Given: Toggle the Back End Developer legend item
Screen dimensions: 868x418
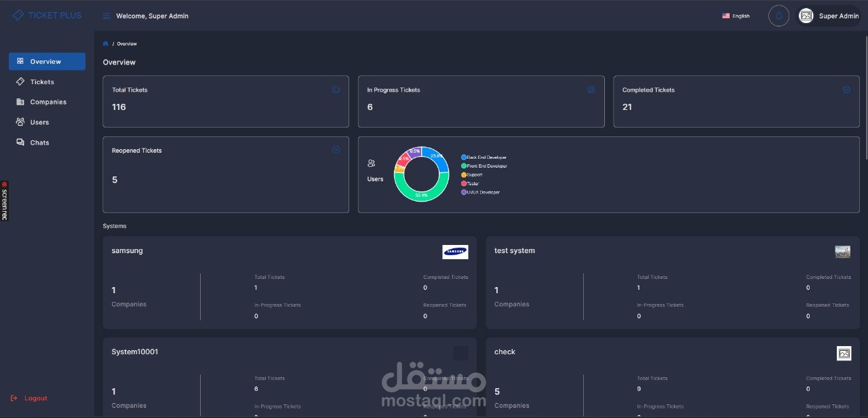Looking at the screenshot, I should coord(484,157).
